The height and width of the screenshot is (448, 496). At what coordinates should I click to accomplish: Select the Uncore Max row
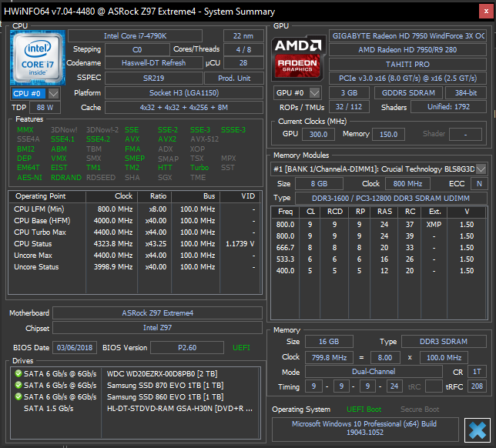coord(135,256)
